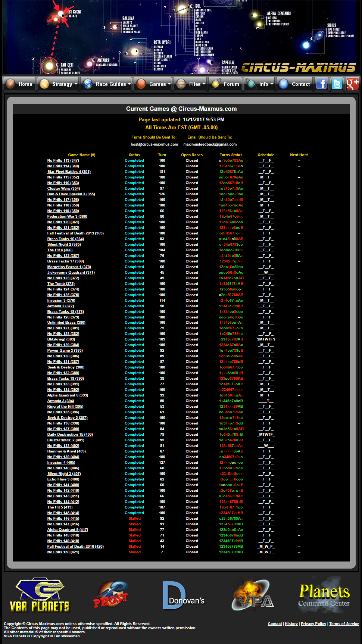Click the Open Races column header

(x=192, y=155)
